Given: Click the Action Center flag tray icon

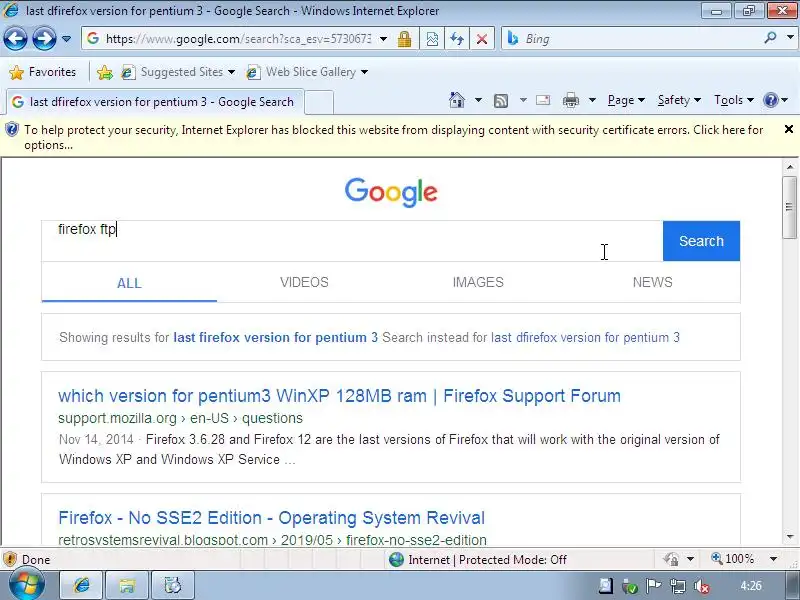Looking at the screenshot, I should pos(654,587).
